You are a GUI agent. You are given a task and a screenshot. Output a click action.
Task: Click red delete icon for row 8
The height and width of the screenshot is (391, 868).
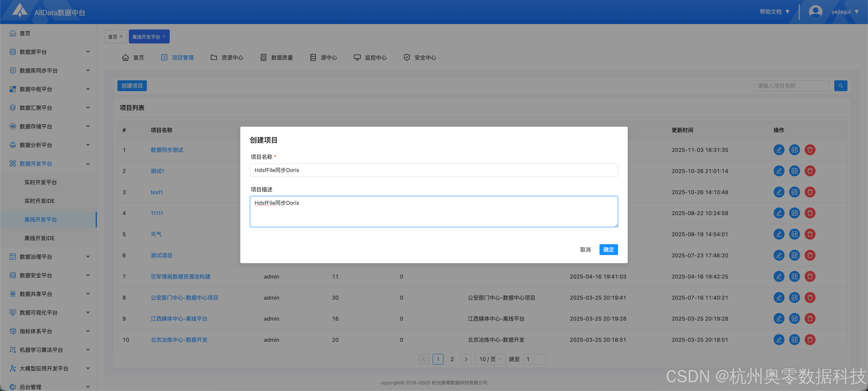click(810, 297)
